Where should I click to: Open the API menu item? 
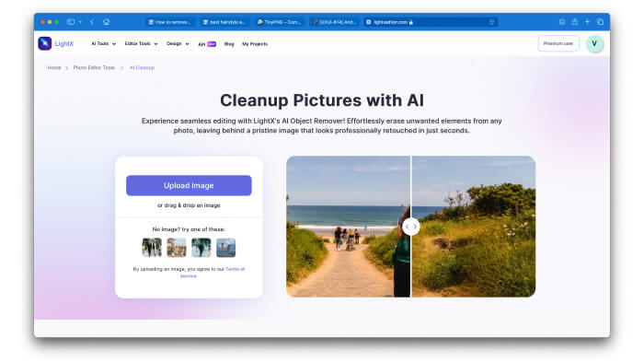point(207,44)
